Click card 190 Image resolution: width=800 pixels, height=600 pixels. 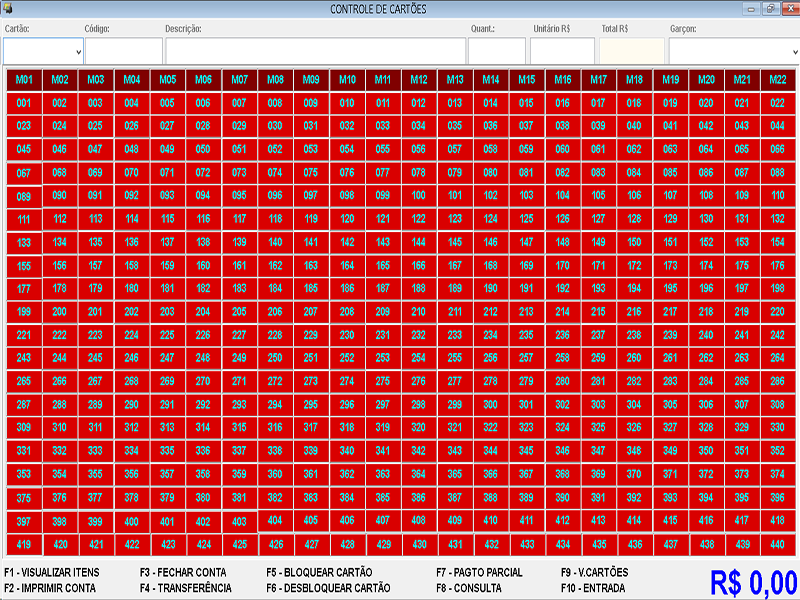491,288
